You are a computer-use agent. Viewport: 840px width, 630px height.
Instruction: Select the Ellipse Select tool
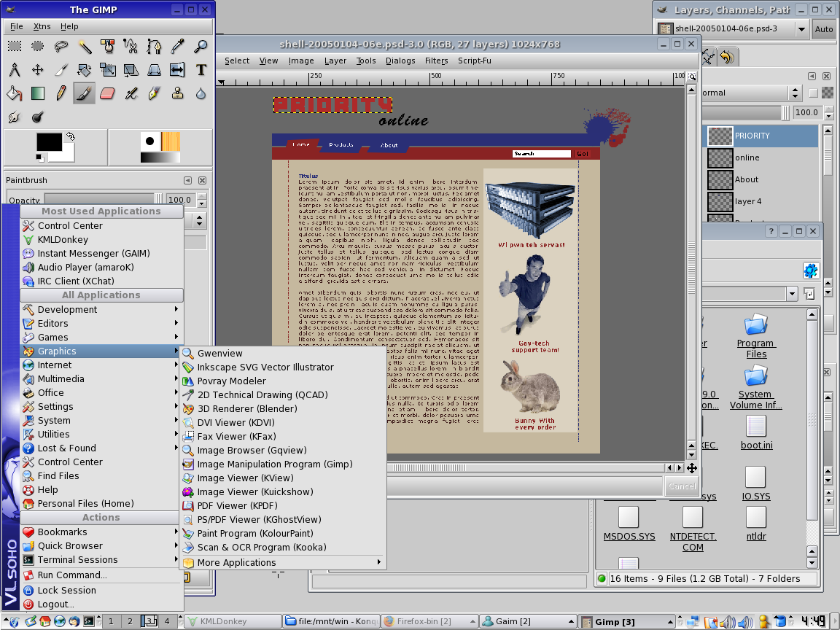pyautogui.click(x=37, y=47)
